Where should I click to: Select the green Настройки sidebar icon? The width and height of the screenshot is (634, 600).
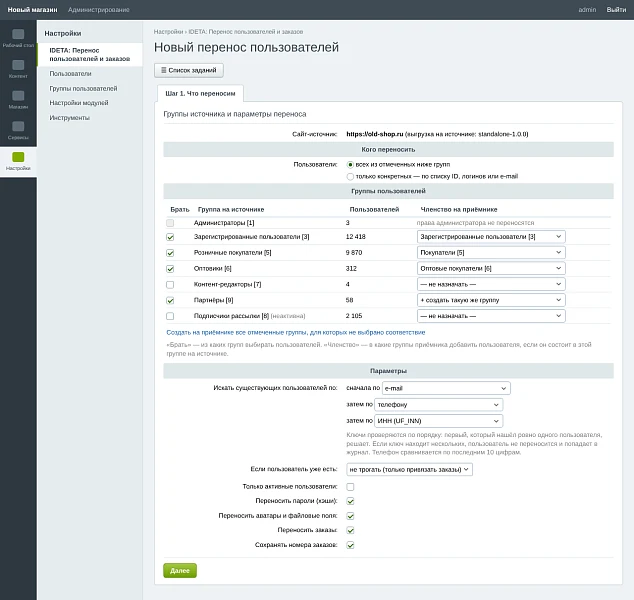tap(18, 157)
